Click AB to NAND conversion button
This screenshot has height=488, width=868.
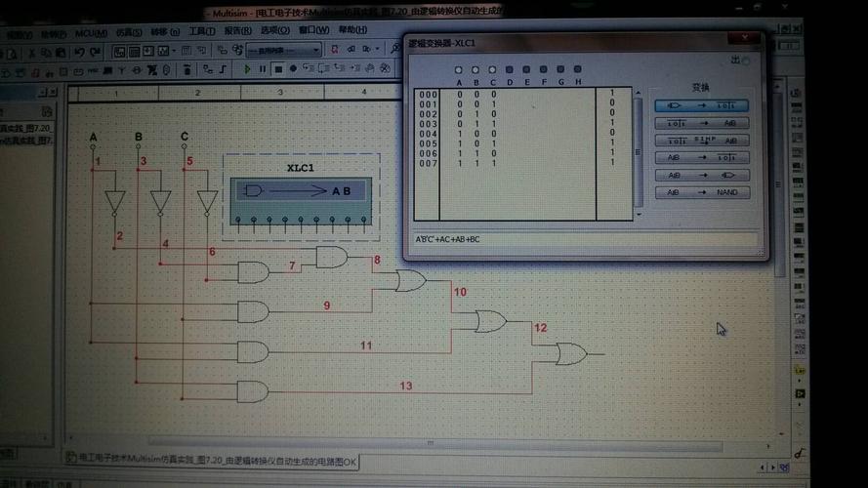[702, 192]
